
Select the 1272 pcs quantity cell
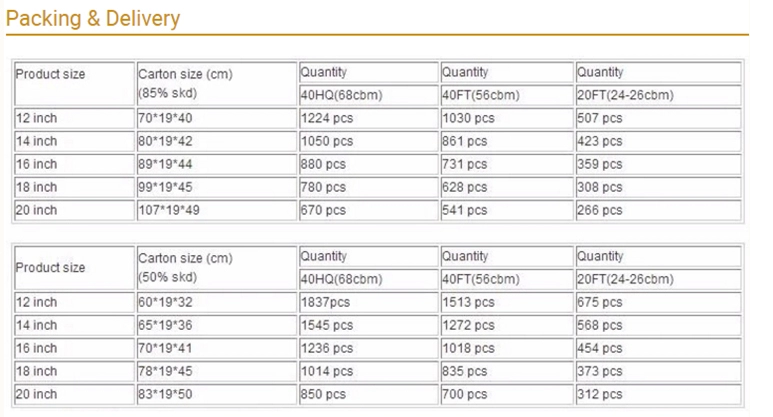point(468,325)
